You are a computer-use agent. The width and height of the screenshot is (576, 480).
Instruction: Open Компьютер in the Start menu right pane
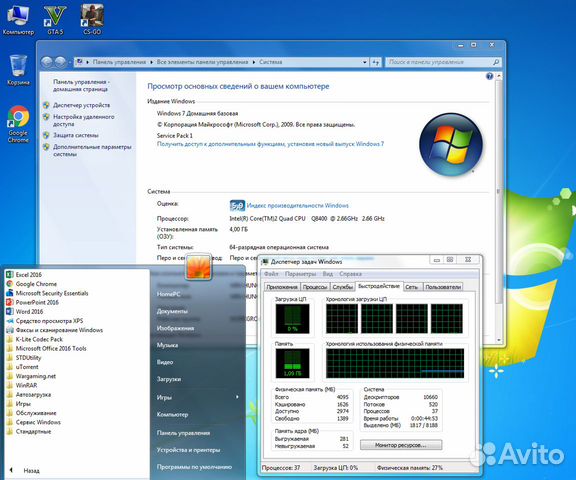[172, 414]
